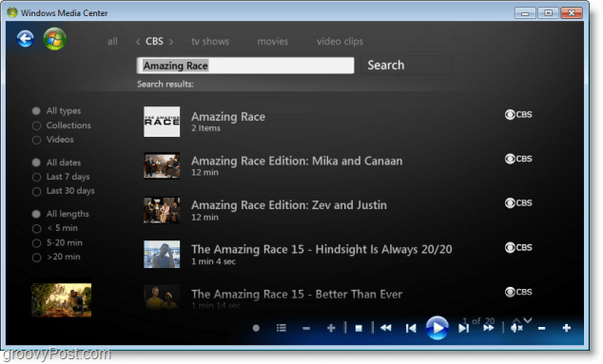This screenshot has height=364, width=603.
Task: Toggle the mute speaker icon
Action: (x=516, y=328)
